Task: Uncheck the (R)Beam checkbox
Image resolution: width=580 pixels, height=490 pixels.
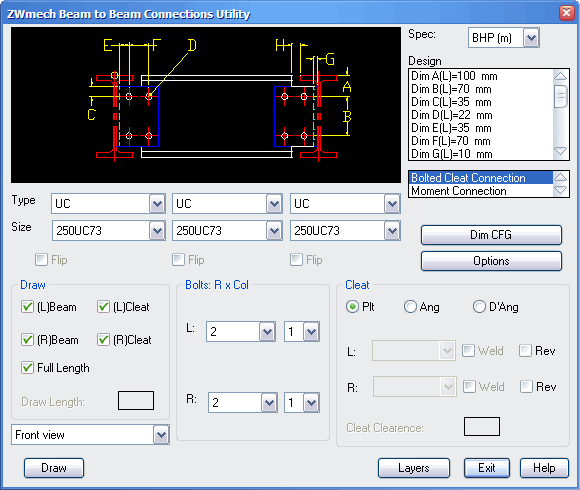Action: coord(27,339)
